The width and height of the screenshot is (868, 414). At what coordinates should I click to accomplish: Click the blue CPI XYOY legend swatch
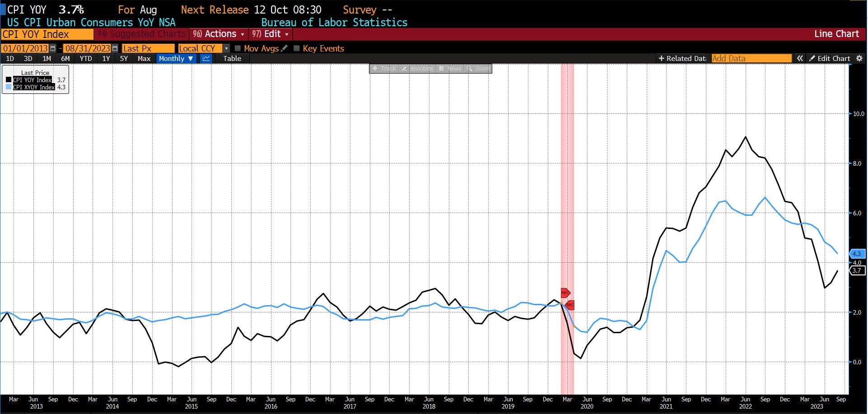click(9, 87)
